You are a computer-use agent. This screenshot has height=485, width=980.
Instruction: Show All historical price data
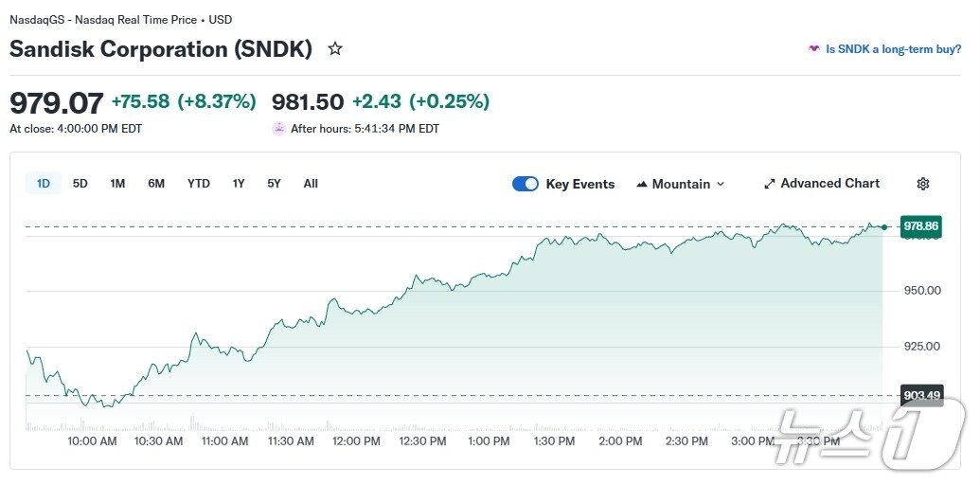tap(311, 184)
